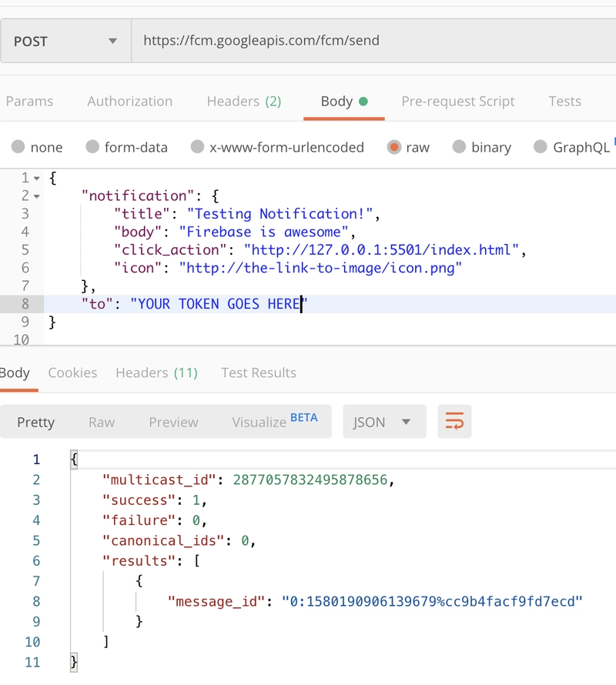Select the none body type
616x685 pixels.
coord(37,147)
